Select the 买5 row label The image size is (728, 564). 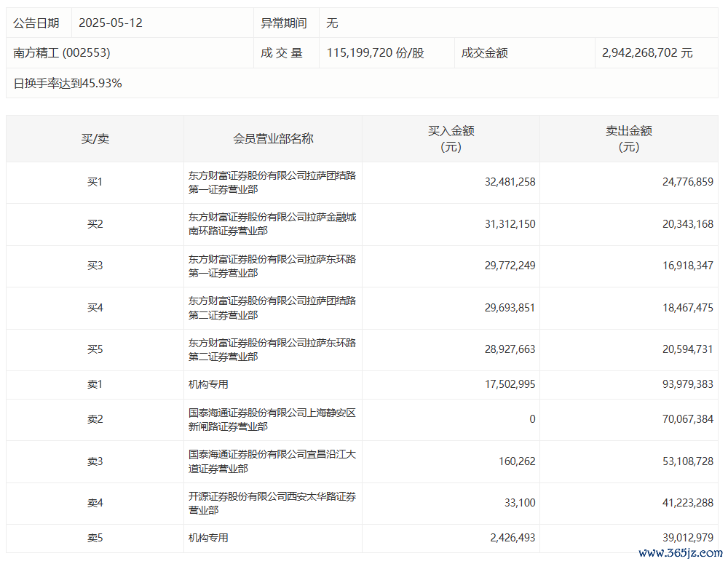tap(95, 349)
